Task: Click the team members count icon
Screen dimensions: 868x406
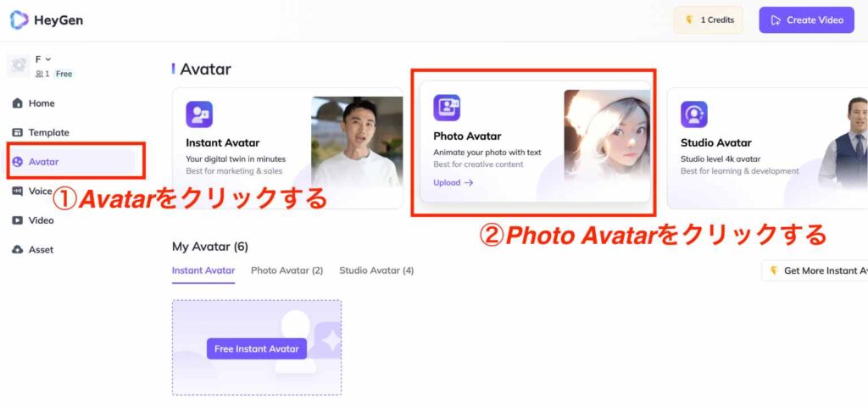Action: (39, 74)
